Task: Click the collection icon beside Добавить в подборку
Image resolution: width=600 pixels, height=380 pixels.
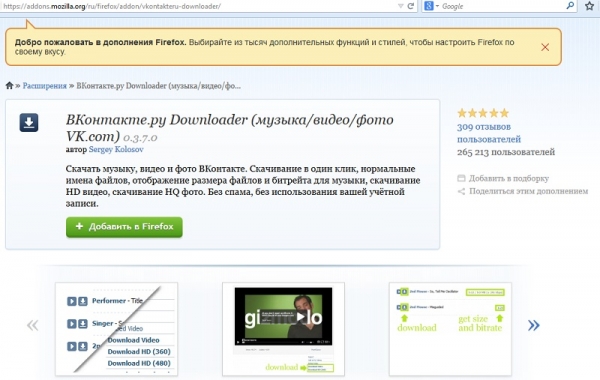Action: [461, 178]
